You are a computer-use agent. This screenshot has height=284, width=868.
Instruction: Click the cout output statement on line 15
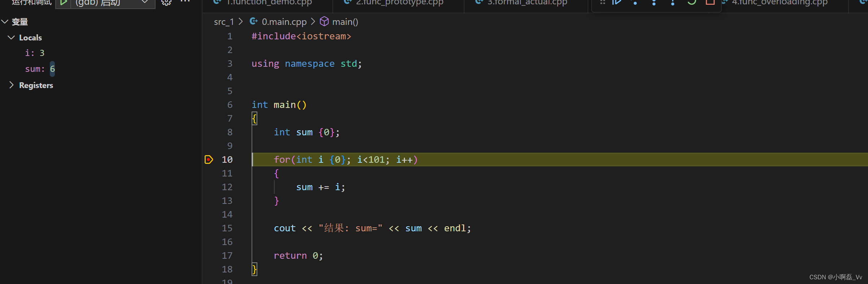point(372,228)
